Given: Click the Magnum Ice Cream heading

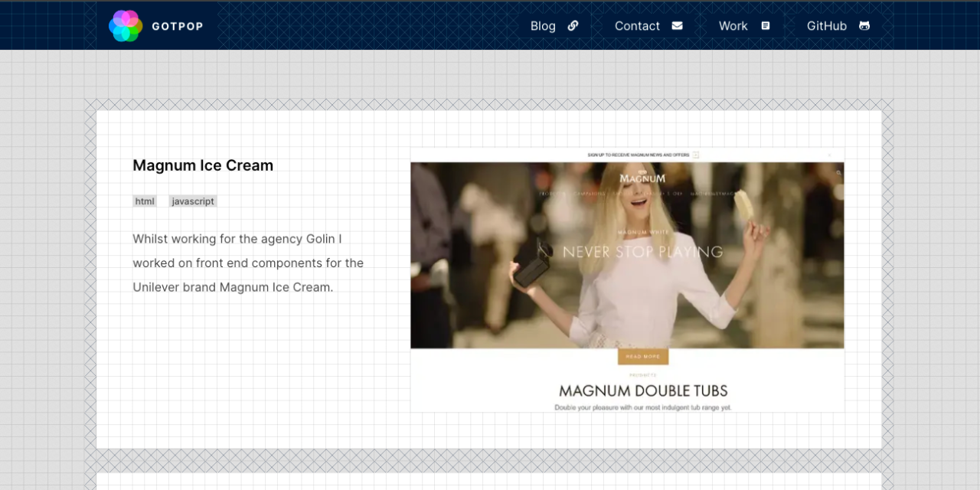Looking at the screenshot, I should [203, 165].
